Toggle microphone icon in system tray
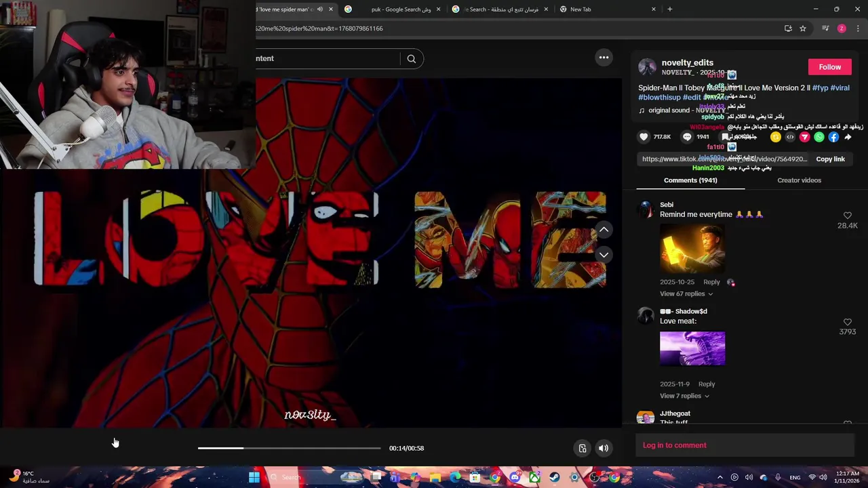 [778, 477]
